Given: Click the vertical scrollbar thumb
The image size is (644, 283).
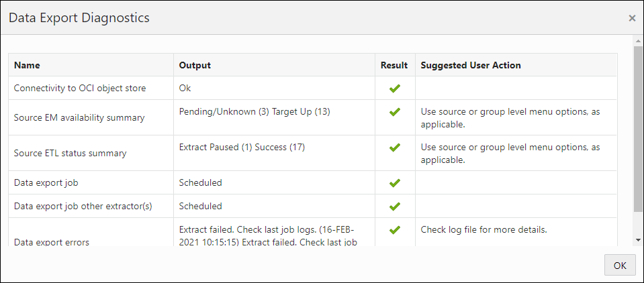Looking at the screenshot, I should [638, 127].
